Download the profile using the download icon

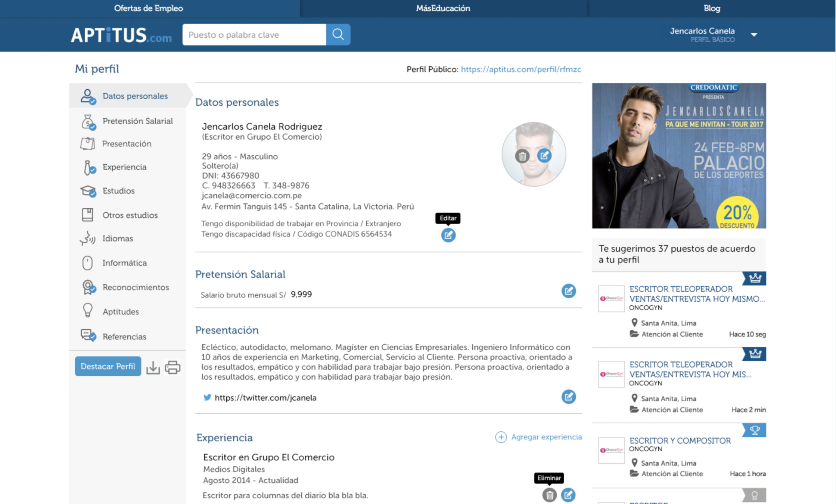click(153, 367)
